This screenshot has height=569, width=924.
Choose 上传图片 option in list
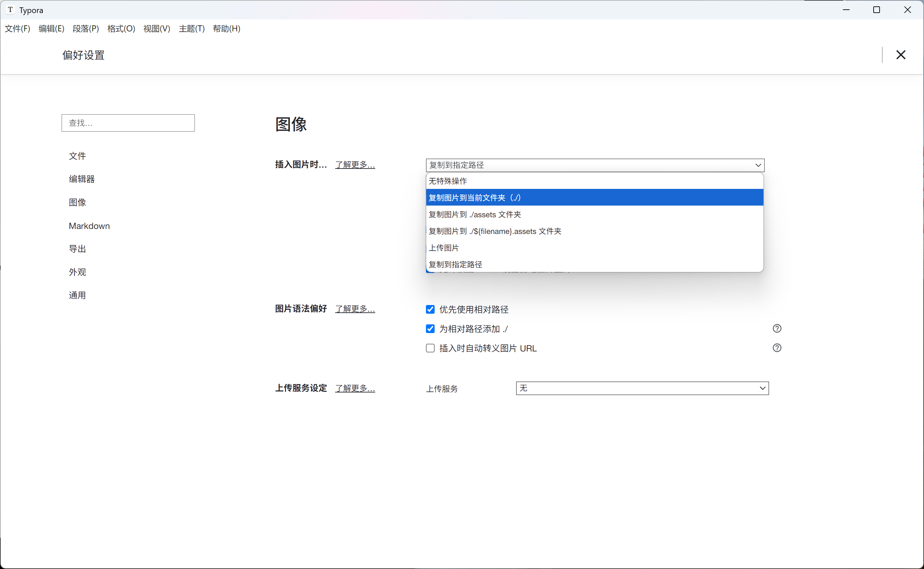coord(595,248)
